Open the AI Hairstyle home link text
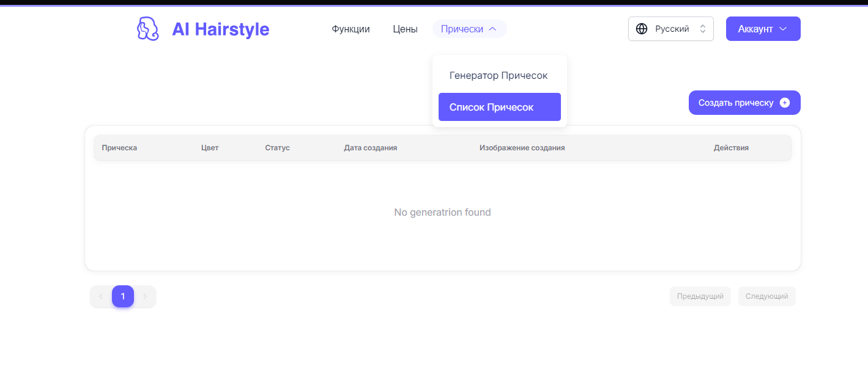 220,29
